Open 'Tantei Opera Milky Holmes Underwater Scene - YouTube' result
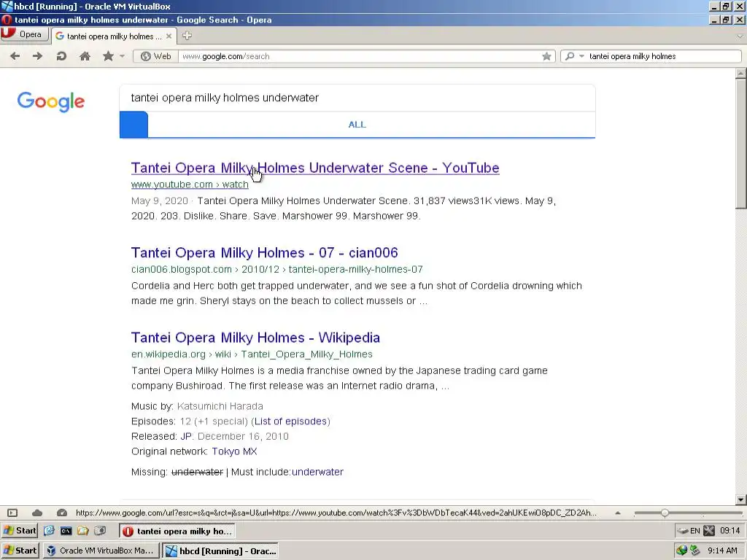Screen dimensions: 747x560 pos(315,168)
